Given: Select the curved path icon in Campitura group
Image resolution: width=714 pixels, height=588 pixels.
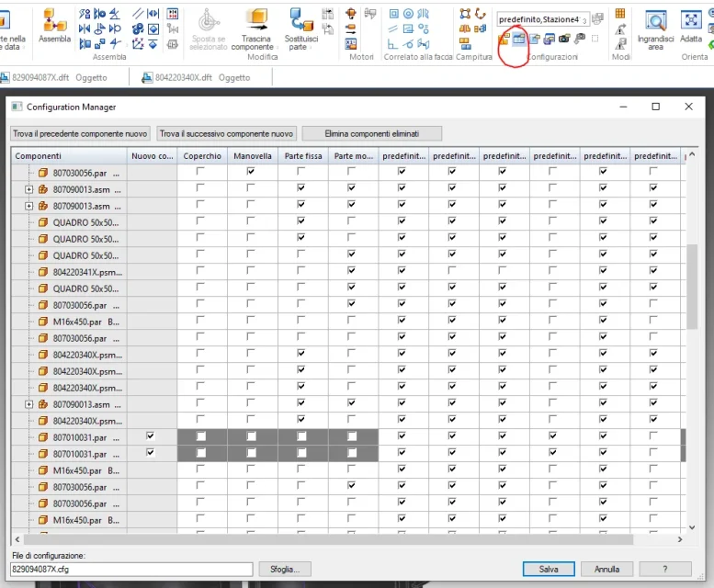Looking at the screenshot, I should pyautogui.click(x=480, y=14).
